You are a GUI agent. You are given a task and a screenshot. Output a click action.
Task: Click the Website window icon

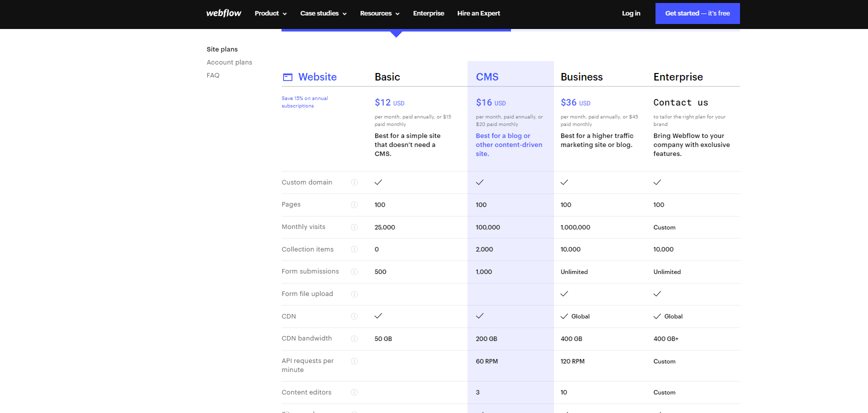click(x=287, y=77)
